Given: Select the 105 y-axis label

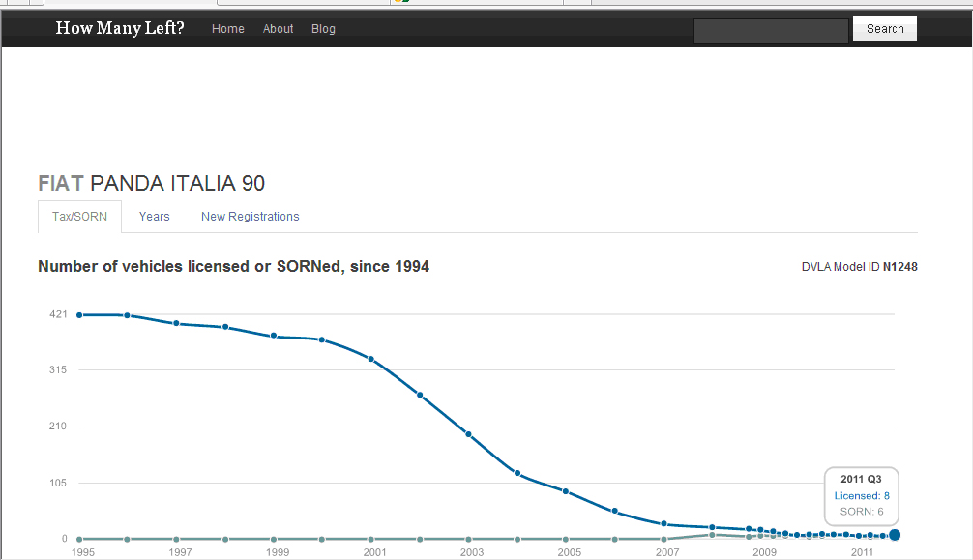Looking at the screenshot, I should coord(58,483).
